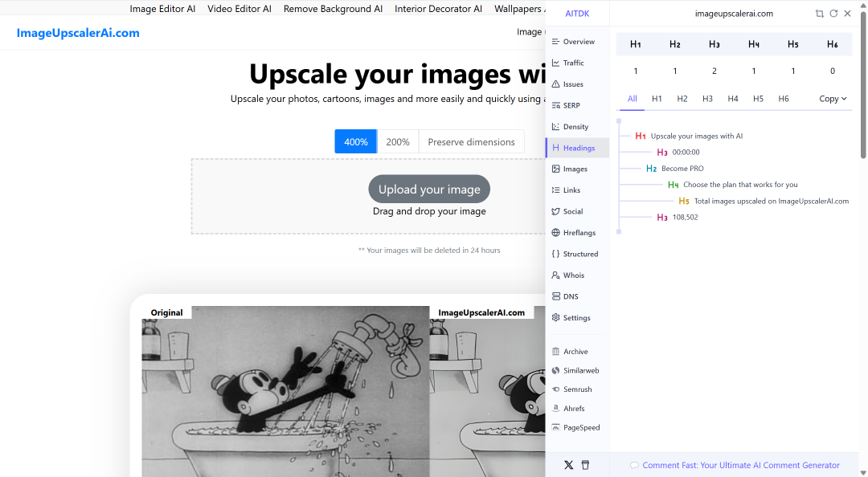Close the AITDK panel

848,14
